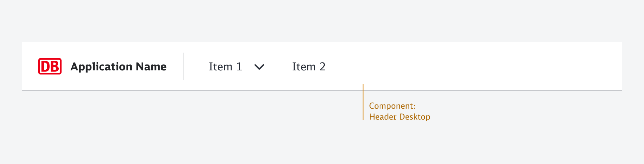
Task: Click the red DB logo
Action: click(x=50, y=66)
